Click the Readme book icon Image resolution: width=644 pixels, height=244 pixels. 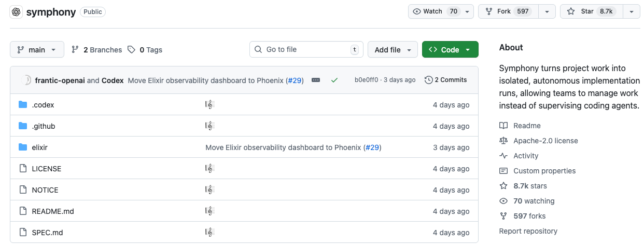503,126
